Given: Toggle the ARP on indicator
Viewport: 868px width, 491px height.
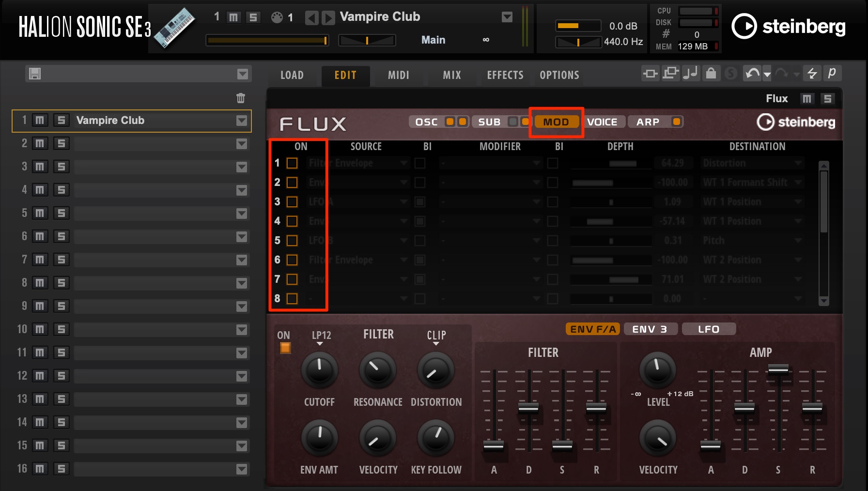Looking at the screenshot, I should (x=677, y=122).
